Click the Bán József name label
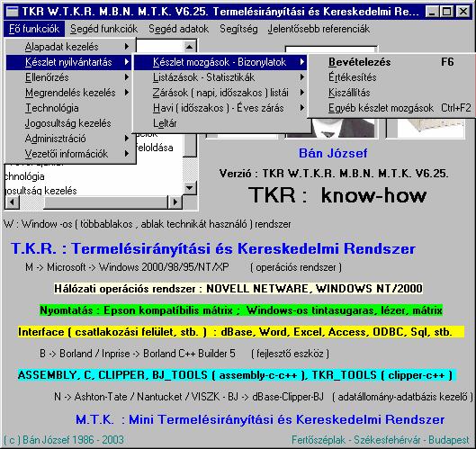 coord(333,153)
